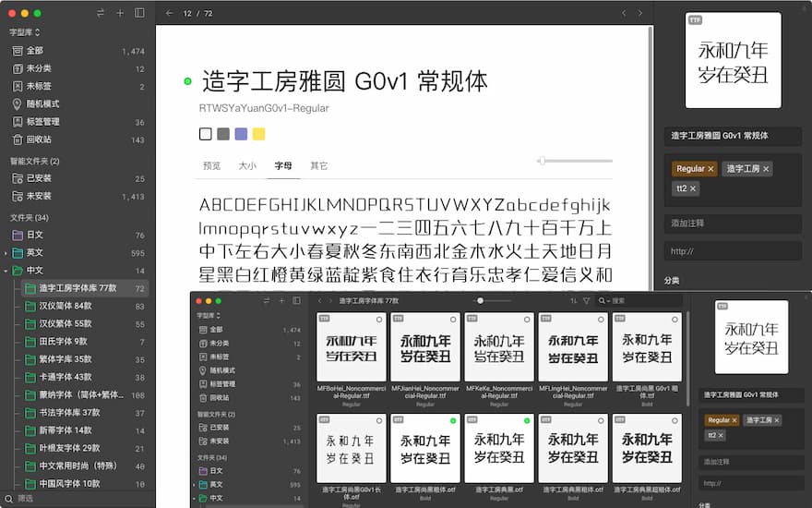Image resolution: width=812 pixels, height=508 pixels.
Task: Activate MFBoHei_Noncommercial font card circle
Action: 379,320
